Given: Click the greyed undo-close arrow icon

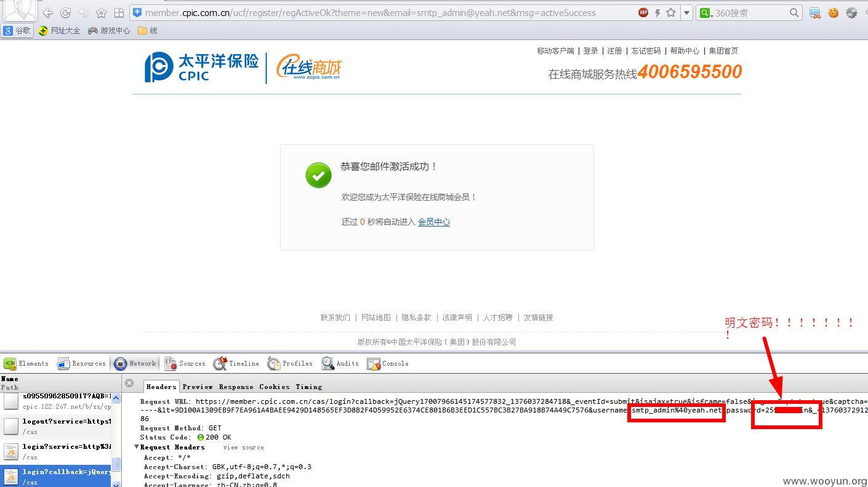Looking at the screenshot, I should click(x=84, y=12).
